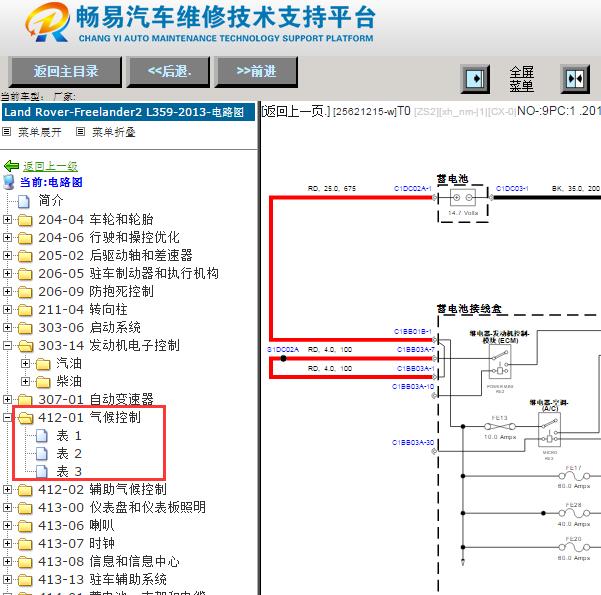601x595 pixels.
Task: Select the 413-07 时钟 folder icon
Action: click(x=25, y=544)
